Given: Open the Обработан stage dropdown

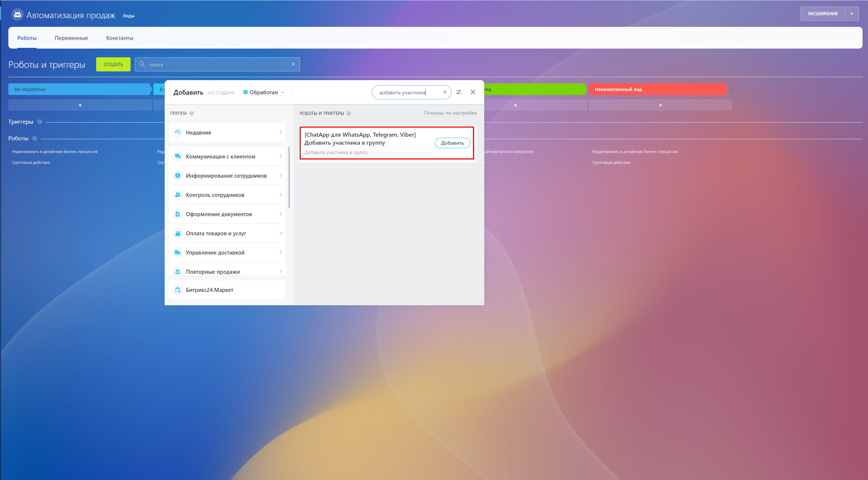Looking at the screenshot, I should tap(264, 92).
